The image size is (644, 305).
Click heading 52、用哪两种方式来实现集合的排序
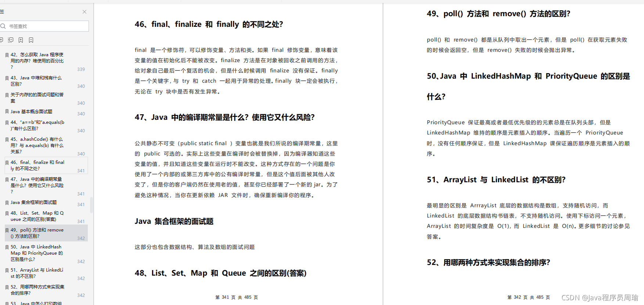(488, 262)
